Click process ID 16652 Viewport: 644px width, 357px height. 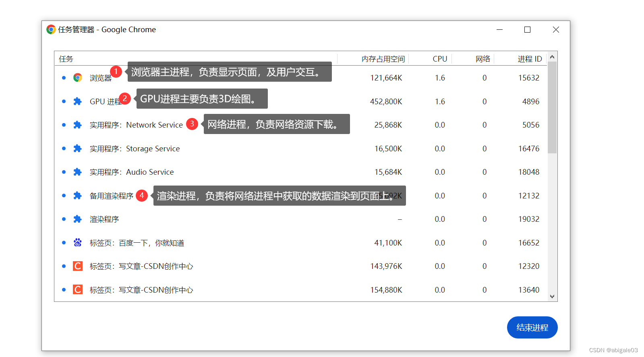point(529,243)
